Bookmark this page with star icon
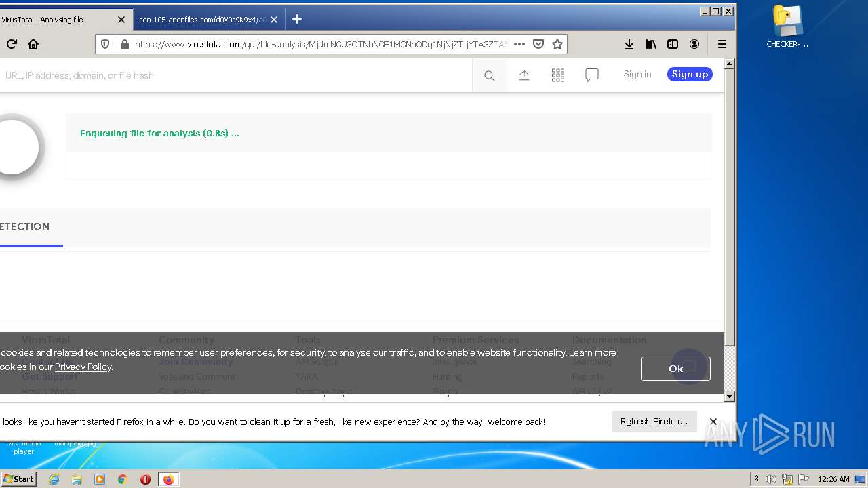 [557, 44]
